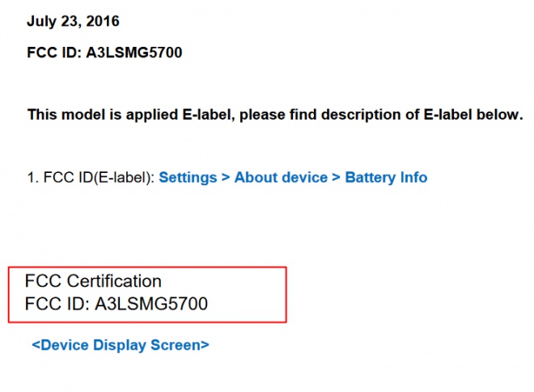Click the list number "1." before FCC ID
Viewport: 534px width, 392px height.
pyautogui.click(x=32, y=177)
